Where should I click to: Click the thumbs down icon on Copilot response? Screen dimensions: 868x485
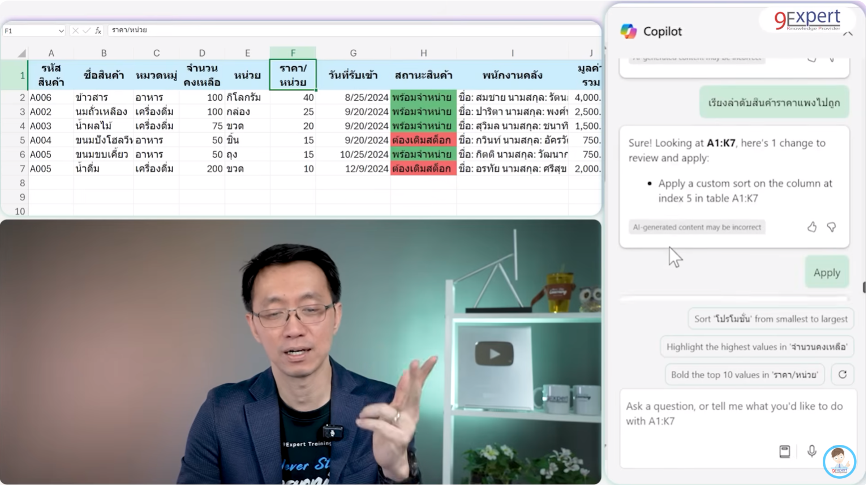(831, 227)
